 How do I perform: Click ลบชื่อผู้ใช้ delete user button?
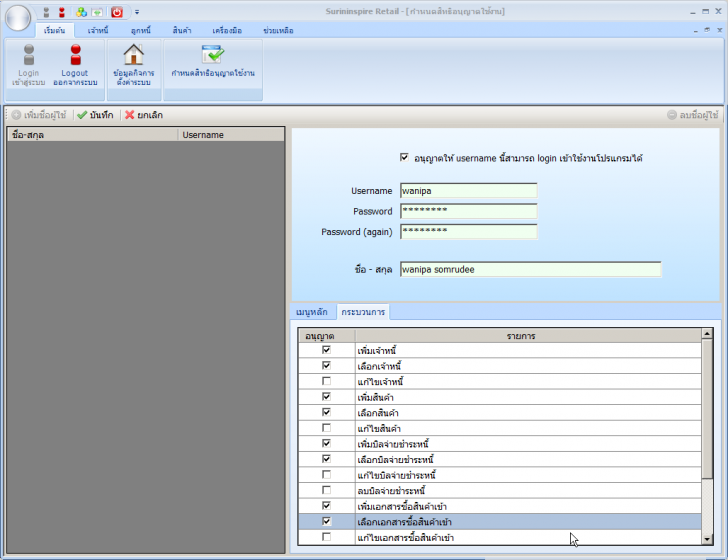pyautogui.click(x=693, y=115)
